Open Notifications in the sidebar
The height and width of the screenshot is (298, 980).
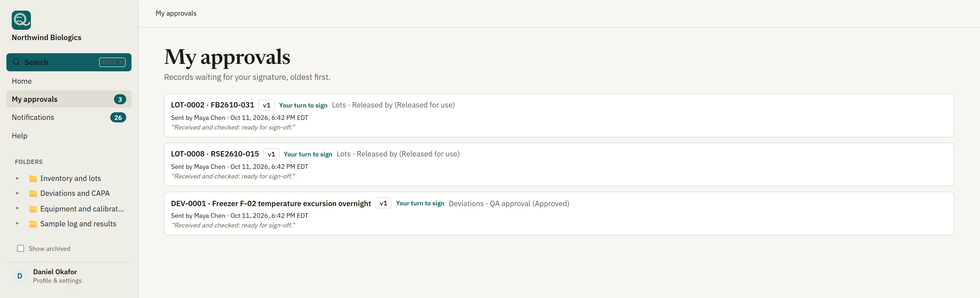click(69, 117)
